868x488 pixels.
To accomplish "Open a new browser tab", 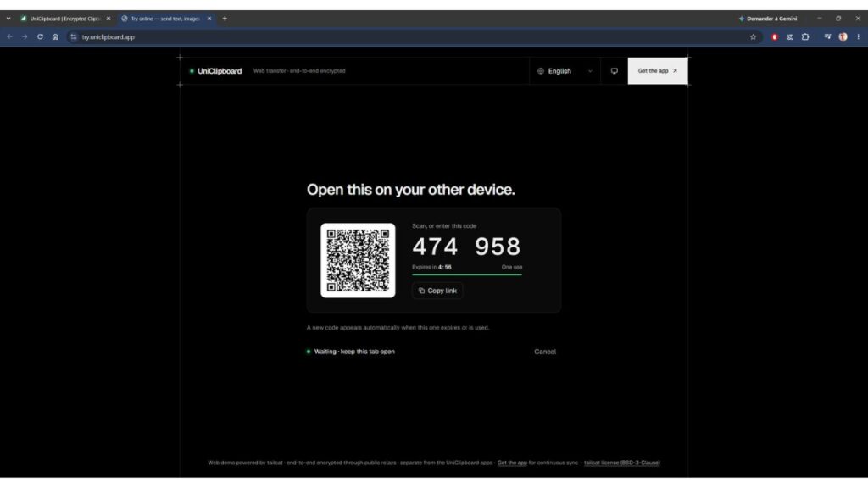I will click(x=225, y=19).
